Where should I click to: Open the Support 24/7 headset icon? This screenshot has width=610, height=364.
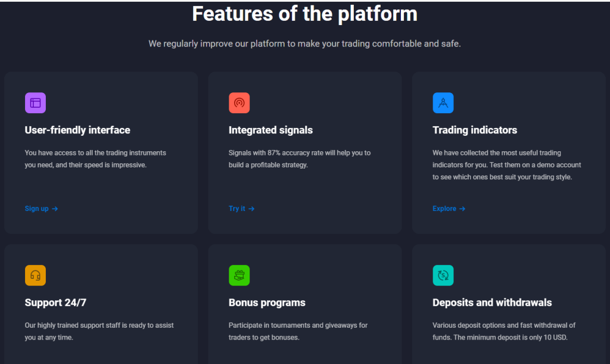(x=35, y=275)
